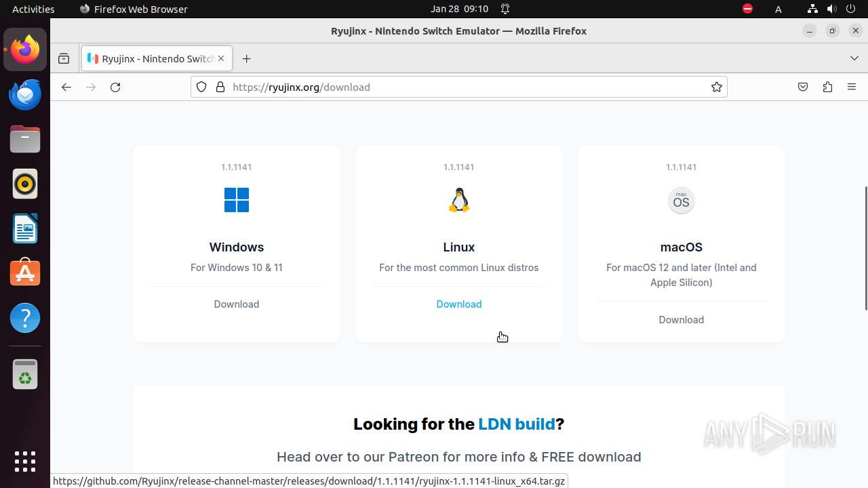Open the power system menu
868x488 pixels.
[850, 9]
